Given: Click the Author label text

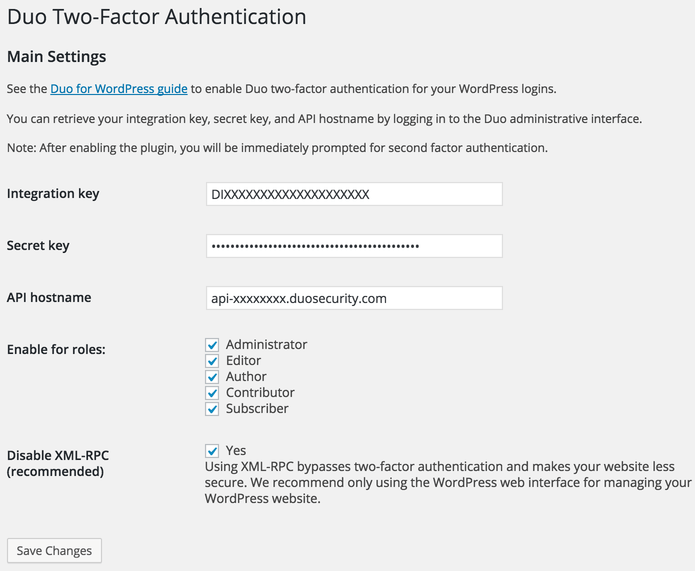Looking at the screenshot, I should click(x=246, y=376).
